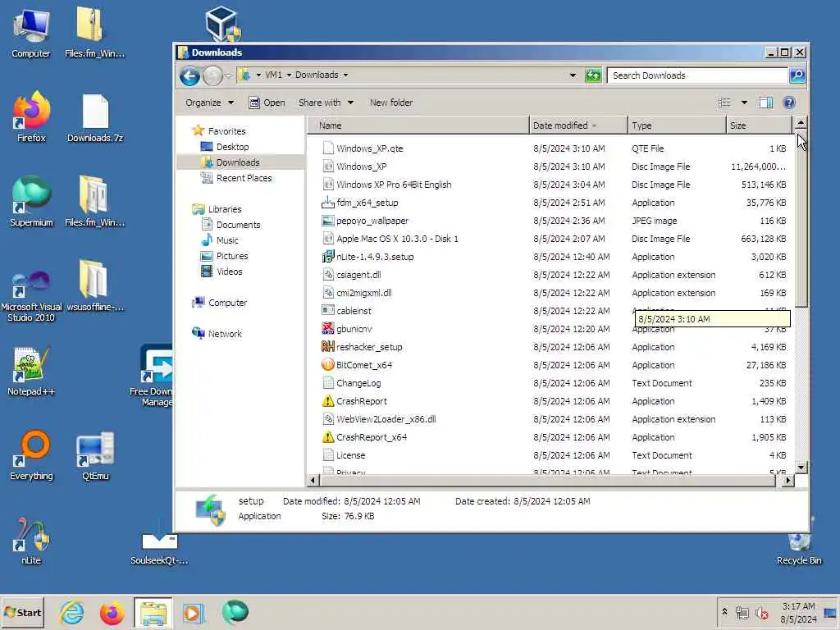Open the recent pages dropdown arrow
This screenshot has height=630, width=840.
(229, 75)
